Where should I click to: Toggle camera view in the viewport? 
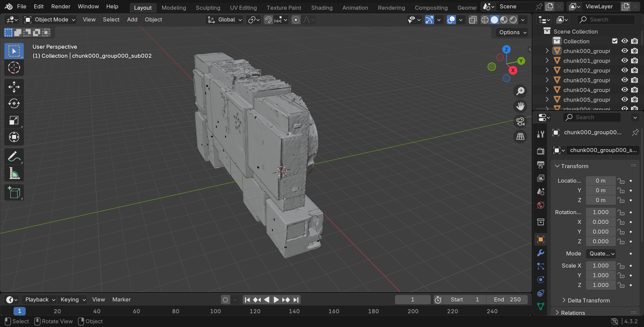(x=520, y=122)
